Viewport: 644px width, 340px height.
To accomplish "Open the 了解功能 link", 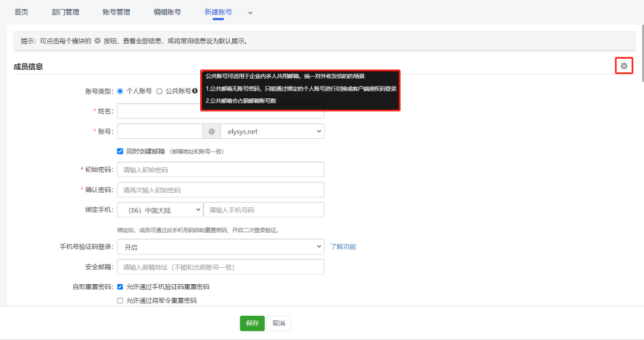I will click(343, 247).
